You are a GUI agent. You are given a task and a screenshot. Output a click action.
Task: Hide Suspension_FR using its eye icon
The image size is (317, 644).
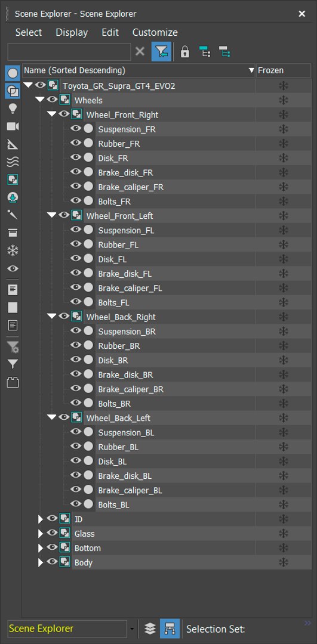coord(76,129)
